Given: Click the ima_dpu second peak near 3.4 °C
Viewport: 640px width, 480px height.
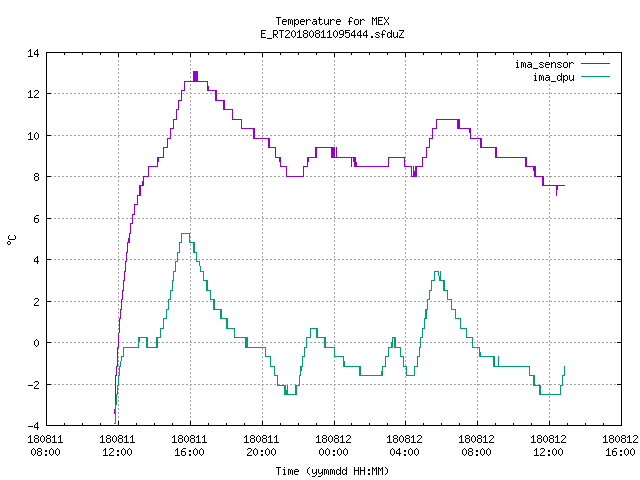Looking at the screenshot, I should 437,272.
